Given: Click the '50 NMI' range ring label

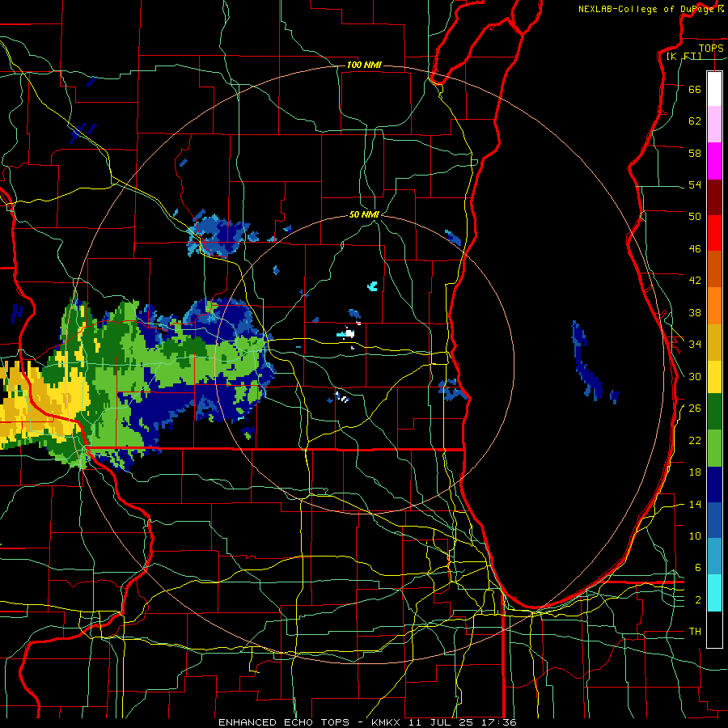Looking at the screenshot, I should coord(365,214).
